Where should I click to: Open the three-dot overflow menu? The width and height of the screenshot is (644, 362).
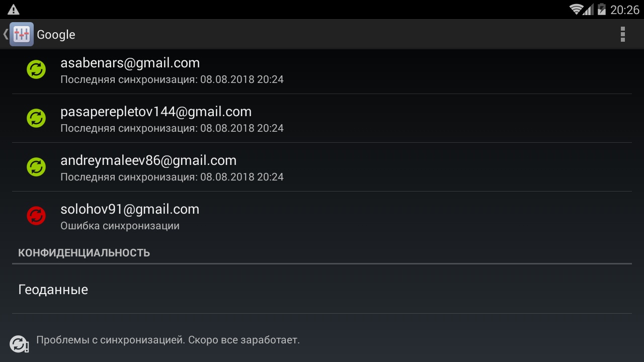tap(622, 34)
